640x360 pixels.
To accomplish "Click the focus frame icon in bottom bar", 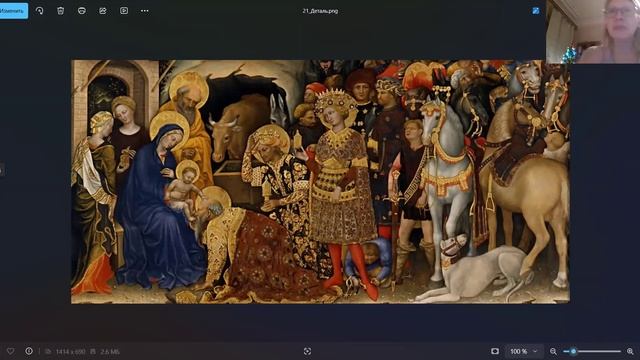I will [x=307, y=351].
